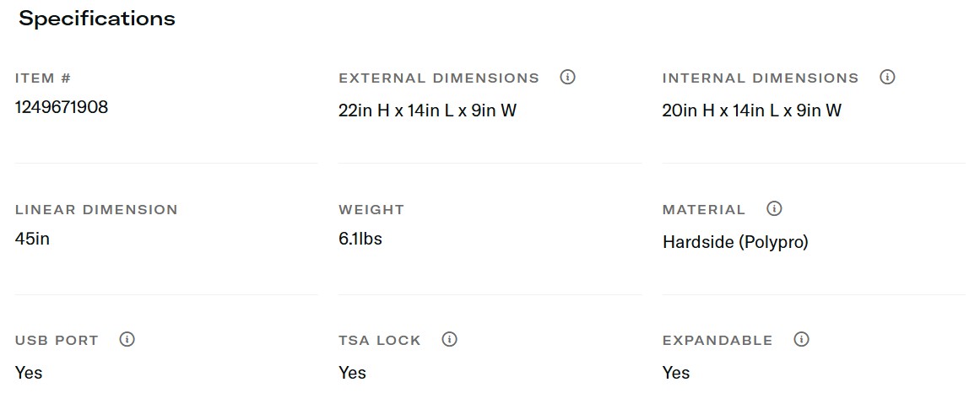Click the Internal Dimensions info icon

pos(887,78)
